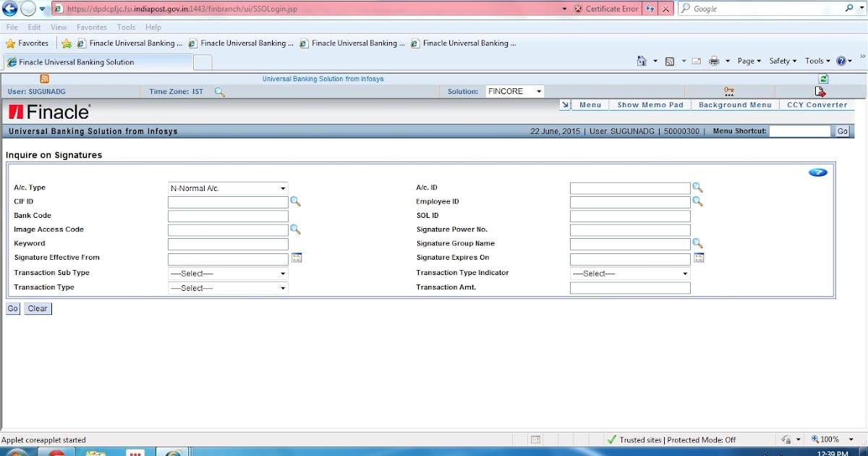This screenshot has height=456, width=868.
Task: Click the Menu Shortcut Go button
Action: (x=843, y=132)
